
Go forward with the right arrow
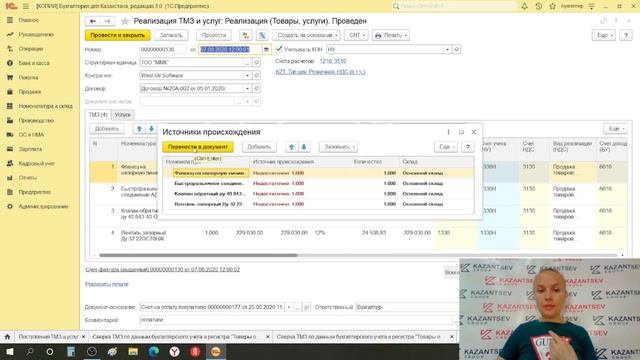pos(107,21)
